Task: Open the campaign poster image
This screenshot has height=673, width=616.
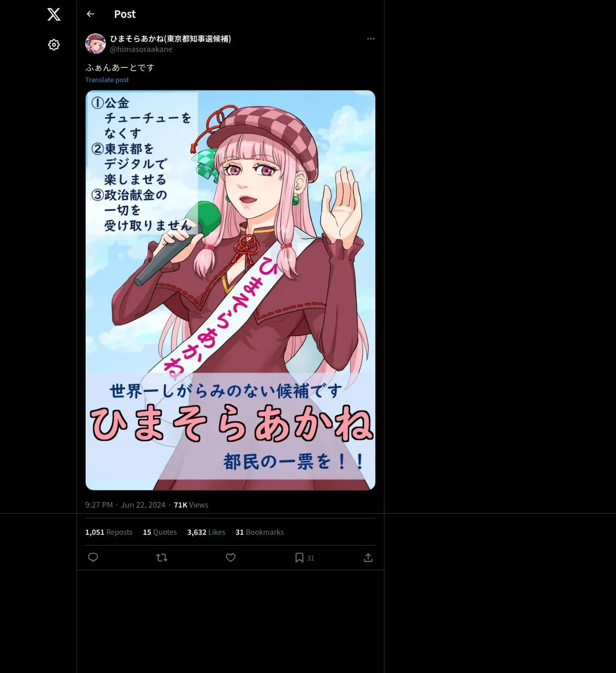Action: coord(230,290)
